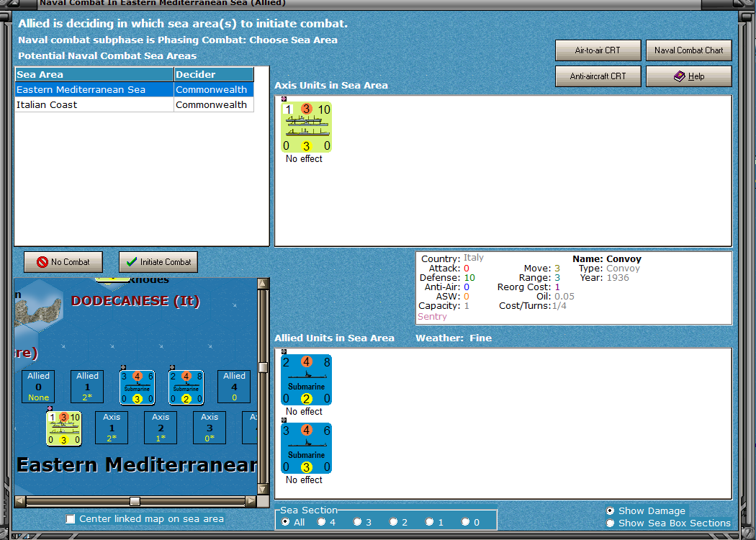Click the Sentry status text

tap(432, 317)
